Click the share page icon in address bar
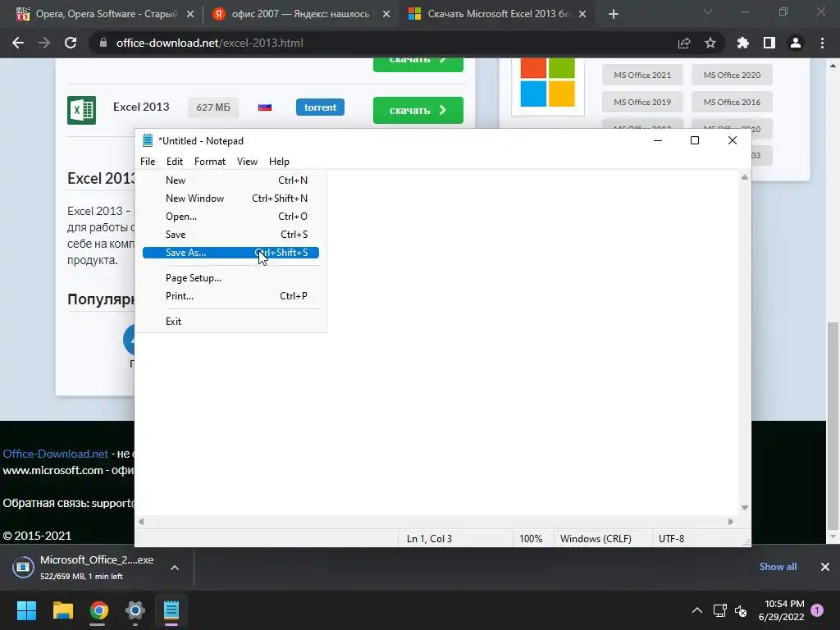Screen dimensions: 840x630 [684, 43]
